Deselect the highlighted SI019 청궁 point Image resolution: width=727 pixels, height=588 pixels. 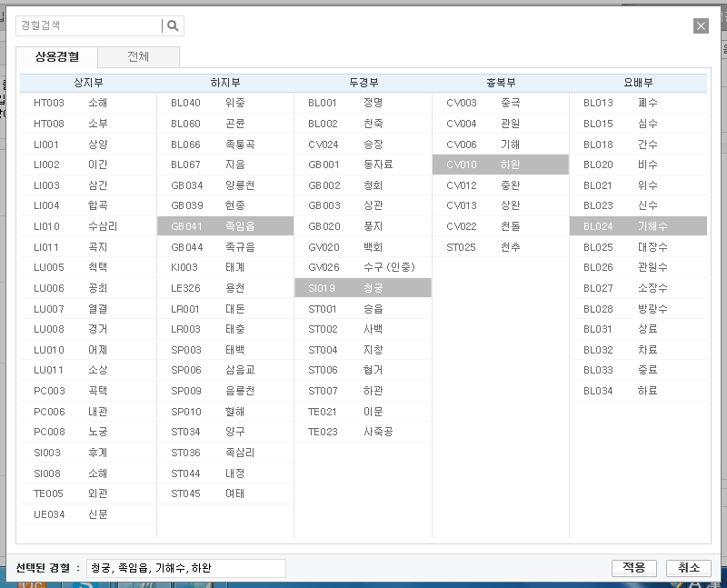[363, 288]
